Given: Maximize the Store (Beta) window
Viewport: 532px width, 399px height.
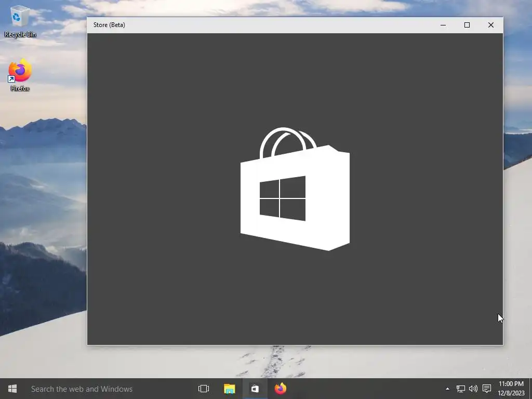Looking at the screenshot, I should pos(467,25).
